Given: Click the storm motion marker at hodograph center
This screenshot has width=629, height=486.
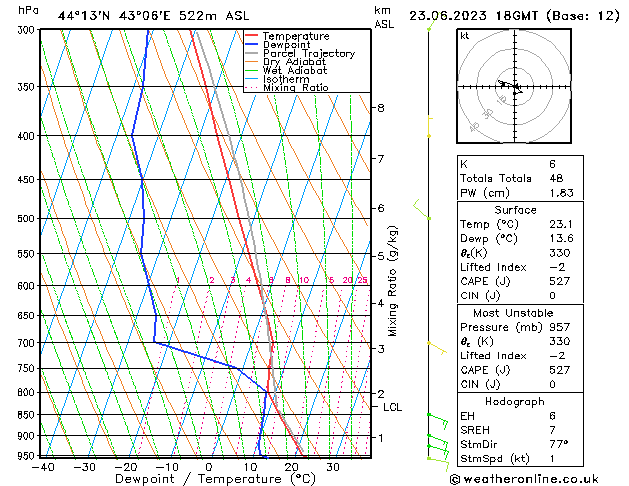Looking at the screenshot, I should [515, 88].
